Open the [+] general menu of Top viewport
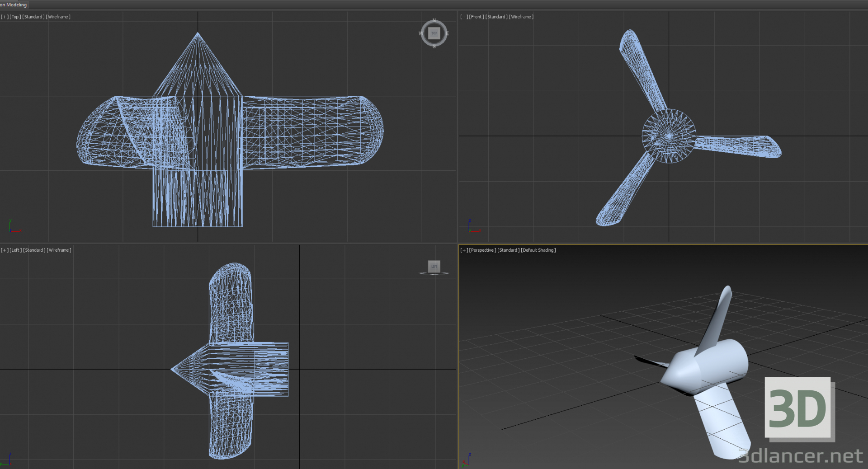Image resolution: width=868 pixels, height=469 pixels. pyautogui.click(x=4, y=17)
